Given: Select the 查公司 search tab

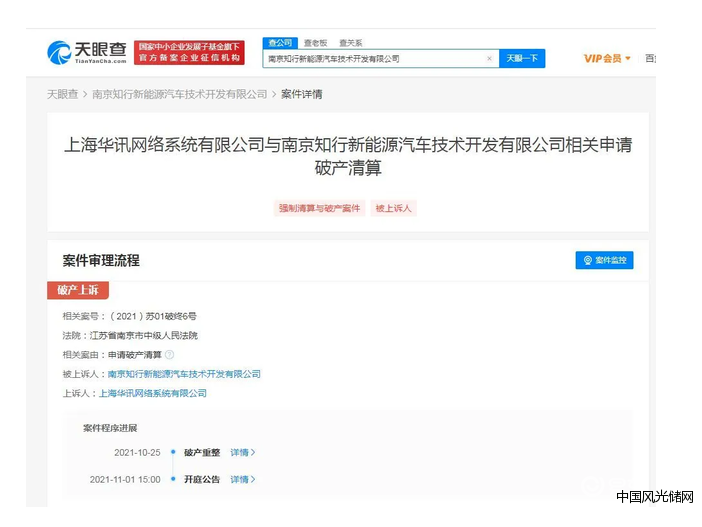Looking at the screenshot, I should pyautogui.click(x=280, y=43).
